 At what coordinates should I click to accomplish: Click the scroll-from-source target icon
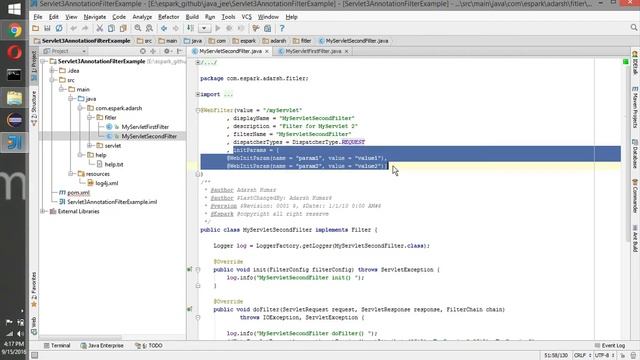coord(142,51)
